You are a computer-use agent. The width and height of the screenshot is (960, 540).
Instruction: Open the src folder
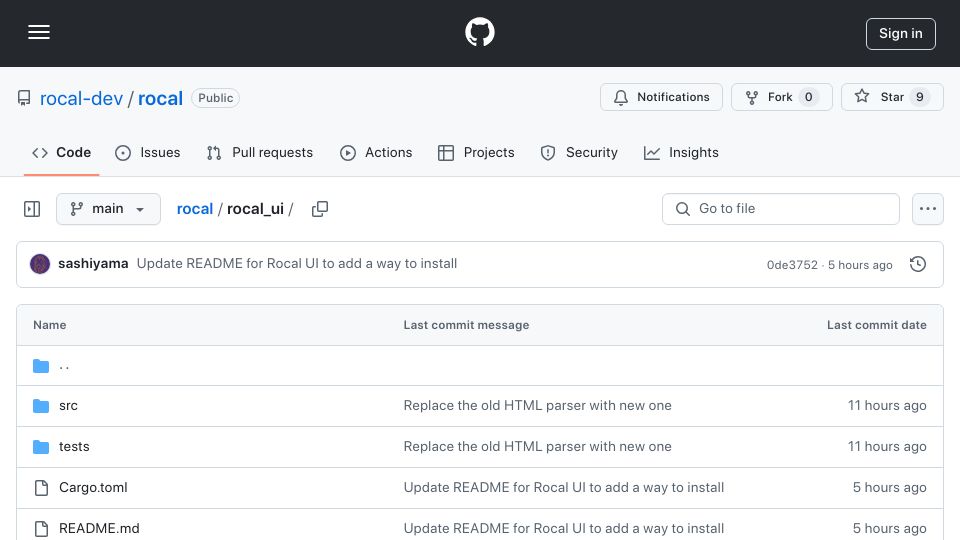point(68,406)
